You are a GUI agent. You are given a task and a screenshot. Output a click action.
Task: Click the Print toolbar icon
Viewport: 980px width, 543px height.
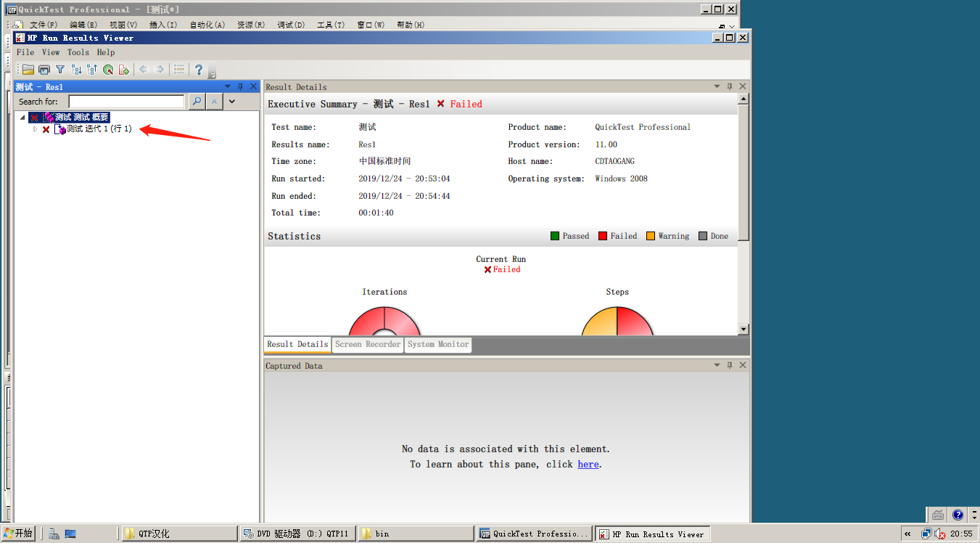point(44,70)
